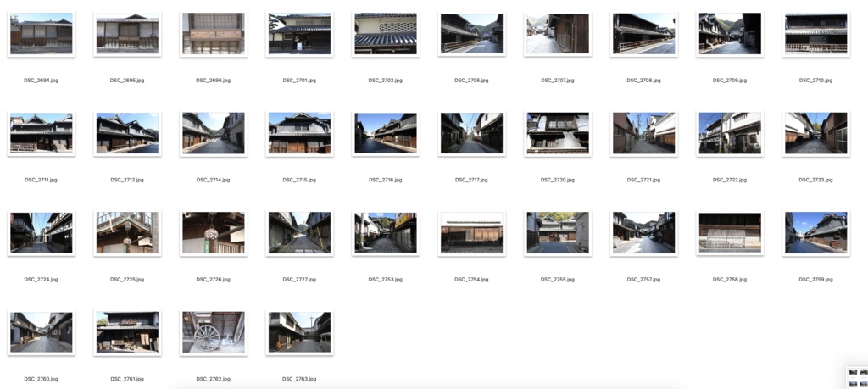Select the DSC_2707.jpg thumbnail

pos(558,33)
